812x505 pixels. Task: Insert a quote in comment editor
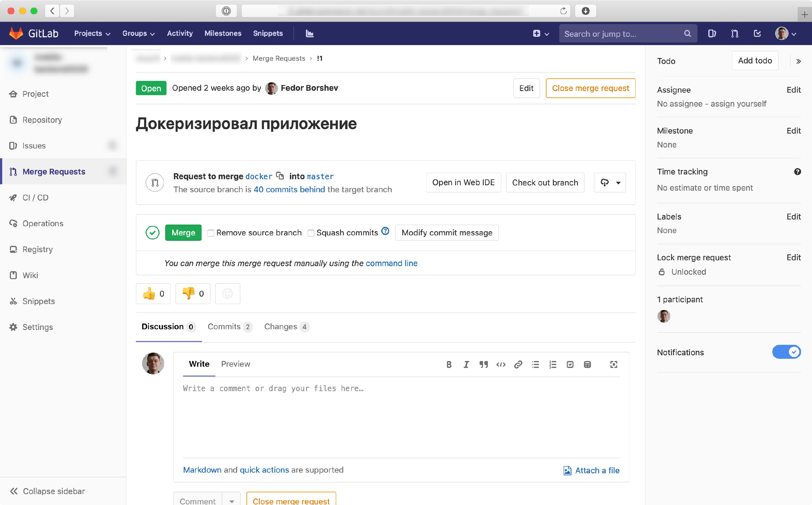[483, 364]
